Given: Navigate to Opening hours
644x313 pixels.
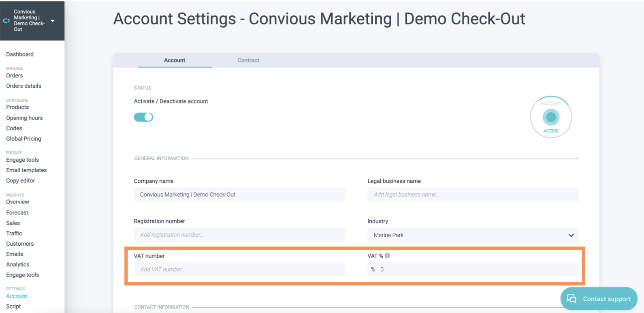Looking at the screenshot, I should (x=24, y=118).
